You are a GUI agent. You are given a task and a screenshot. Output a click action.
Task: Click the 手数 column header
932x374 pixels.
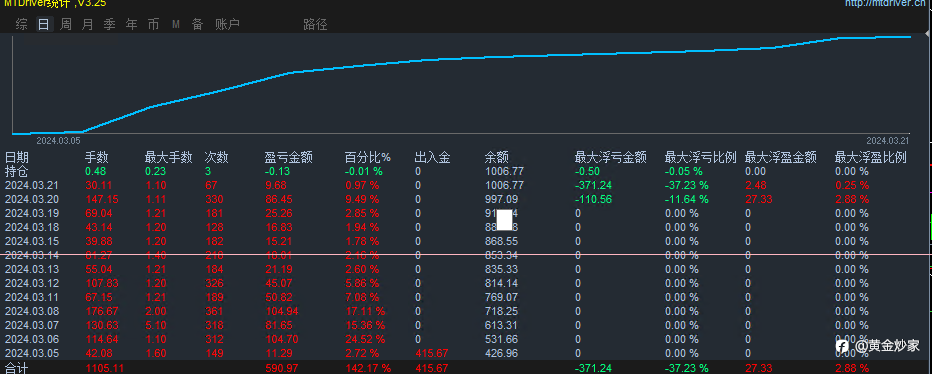pyautogui.click(x=97, y=158)
